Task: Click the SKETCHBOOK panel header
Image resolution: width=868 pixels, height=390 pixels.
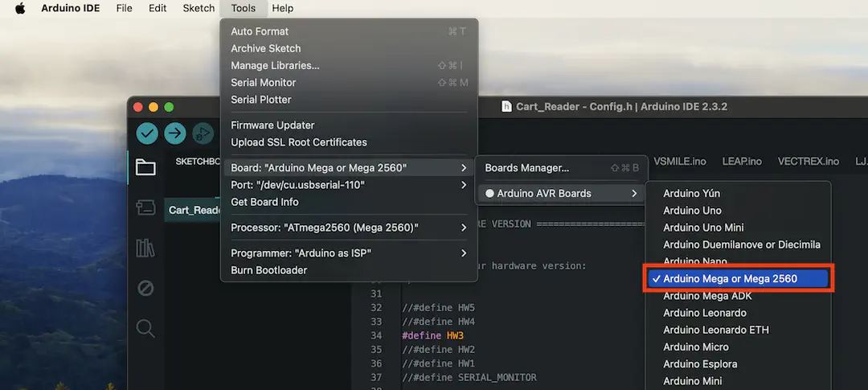Action: coord(198,162)
